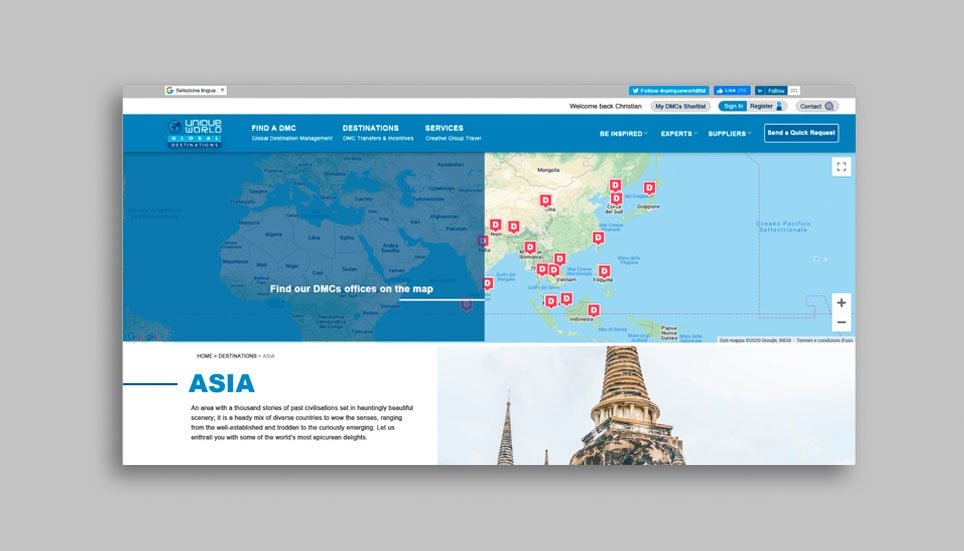
Task: Click the 'Global Destination Management' subtitle
Action: tap(292, 138)
